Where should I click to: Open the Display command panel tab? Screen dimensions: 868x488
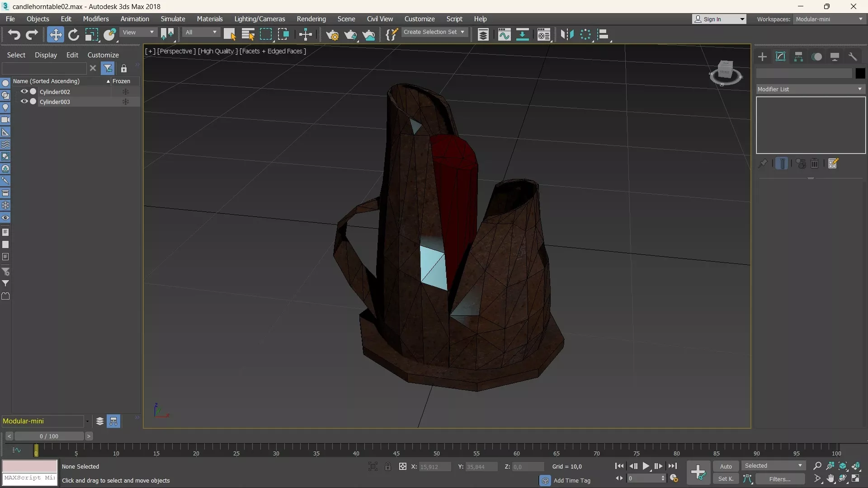click(835, 56)
